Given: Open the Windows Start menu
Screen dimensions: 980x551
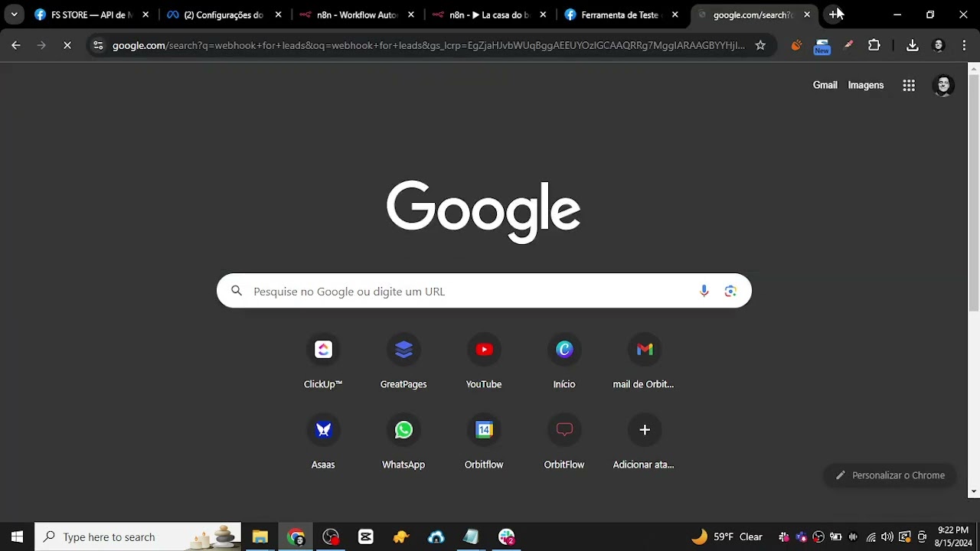Looking at the screenshot, I should [x=17, y=536].
